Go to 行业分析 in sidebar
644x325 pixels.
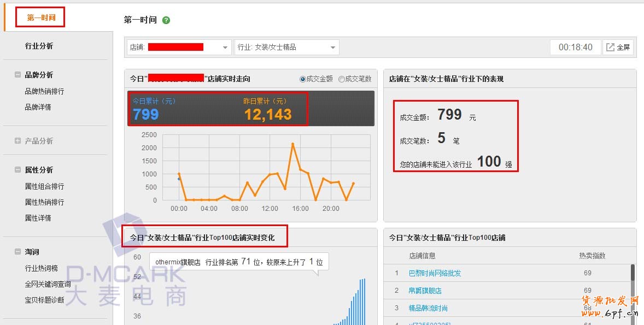click(39, 46)
